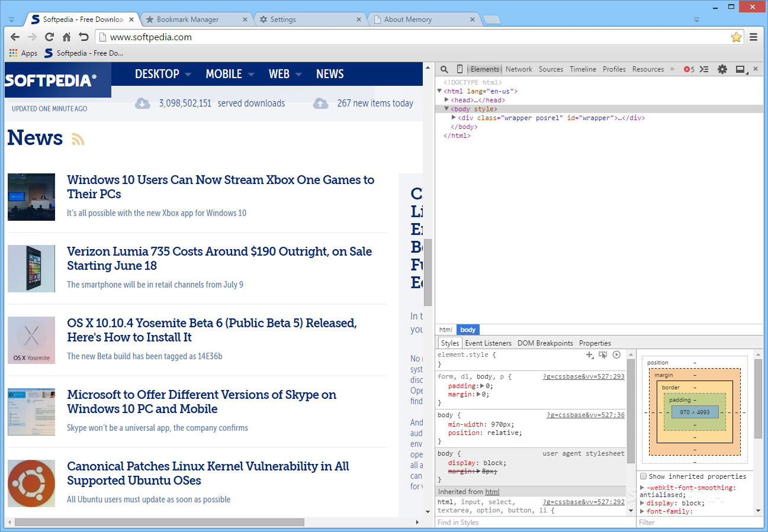The width and height of the screenshot is (768, 532).
Task: Open the home page icon
Action: pos(67,37)
